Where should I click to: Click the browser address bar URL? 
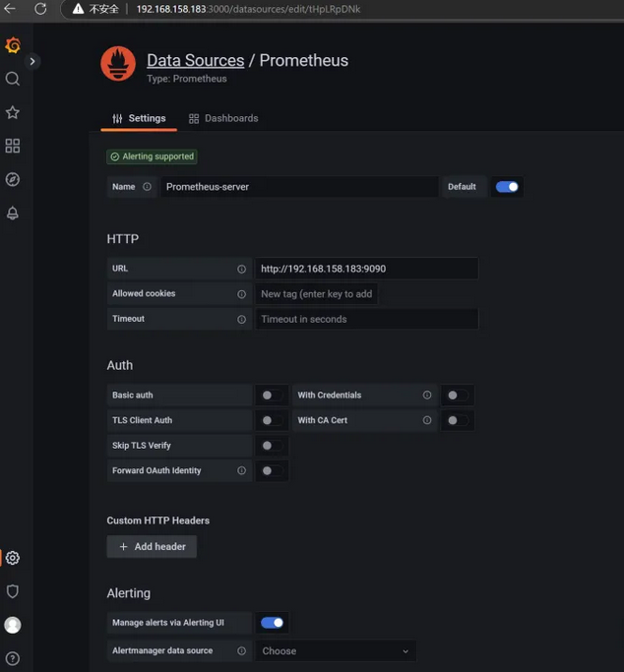pos(248,9)
